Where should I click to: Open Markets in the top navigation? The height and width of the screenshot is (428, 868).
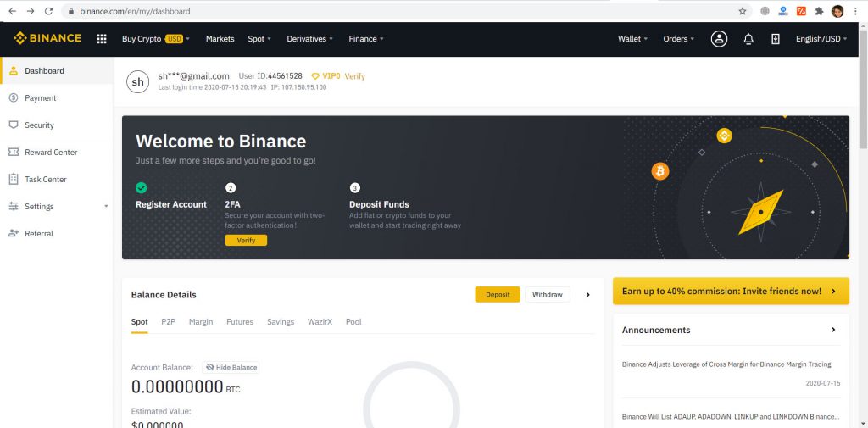pos(220,39)
